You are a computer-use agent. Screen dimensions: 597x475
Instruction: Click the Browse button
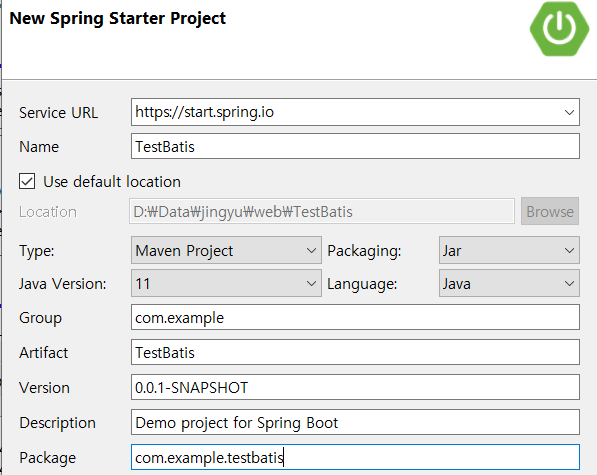tap(550, 211)
